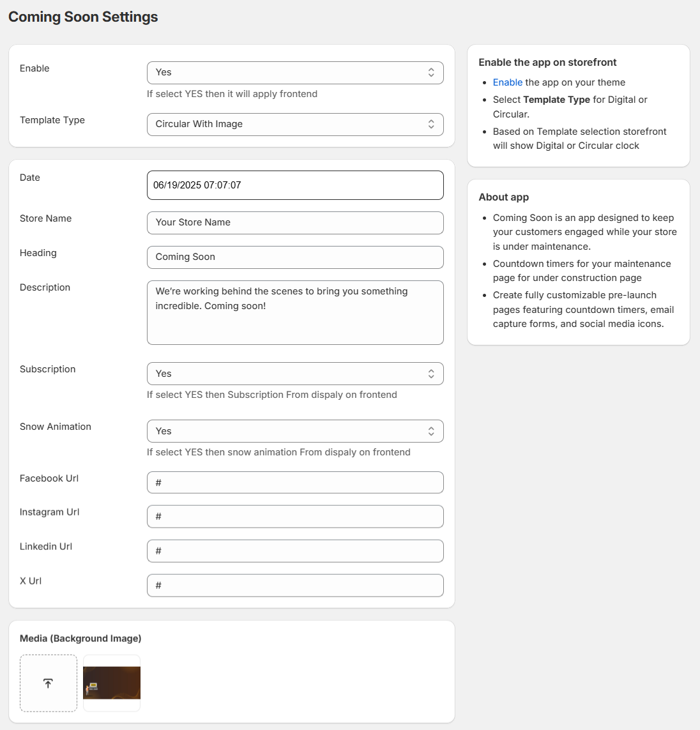This screenshot has height=730, width=700.
Task: Select the uploaded background image thumbnail
Action: coord(112,683)
